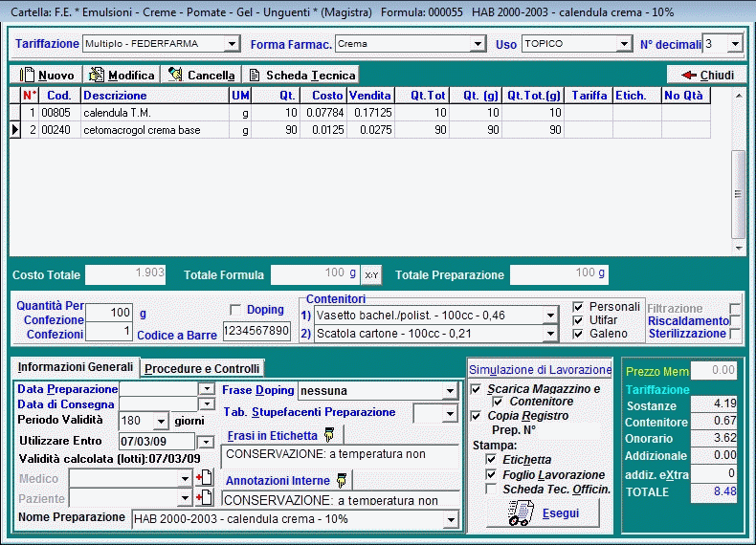The image size is (756, 545).
Task: Open Utilizzare Entro date dropdown
Action: (206, 442)
